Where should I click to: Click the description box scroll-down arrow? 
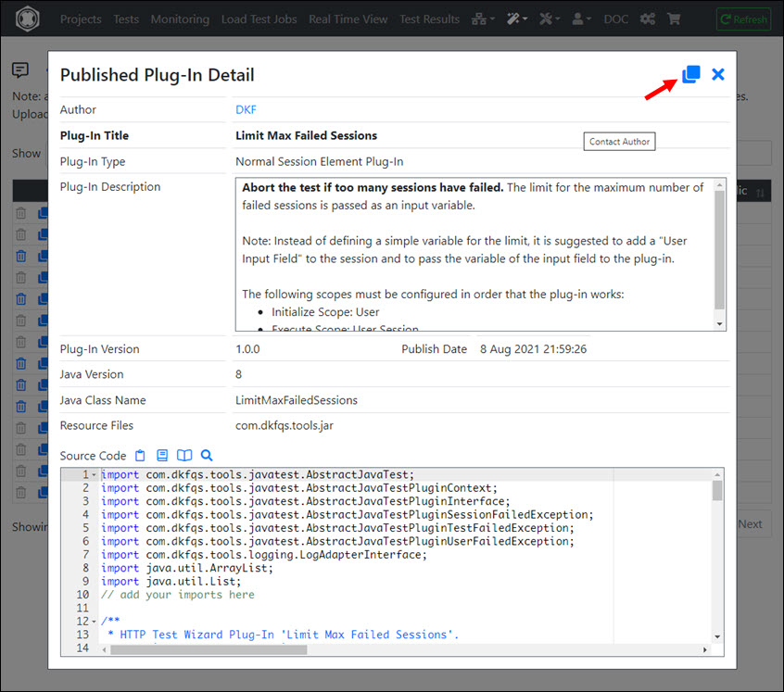(x=719, y=323)
